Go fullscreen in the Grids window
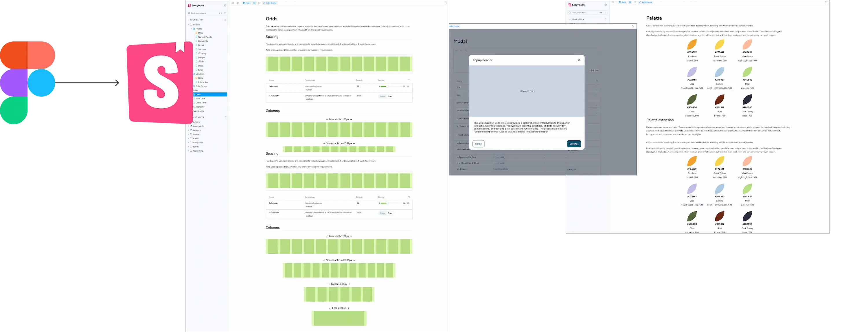 pyautogui.click(x=446, y=3)
